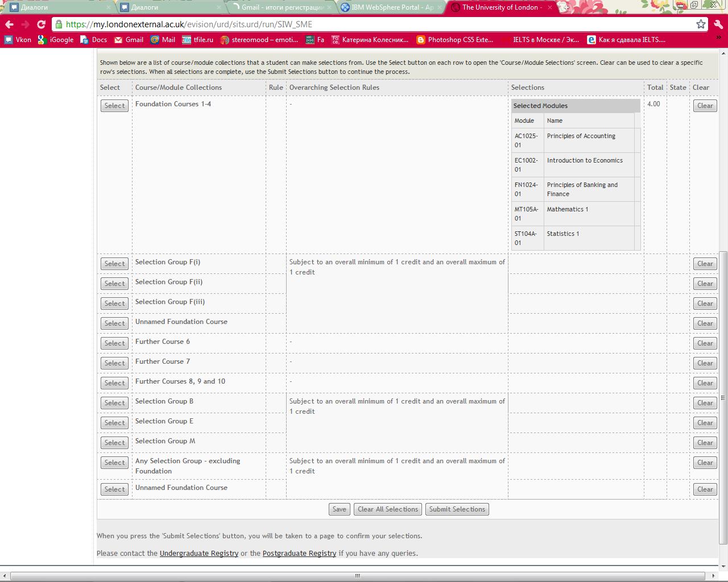Close the Gmail tab
This screenshot has height=582, width=728.
tap(329, 7)
